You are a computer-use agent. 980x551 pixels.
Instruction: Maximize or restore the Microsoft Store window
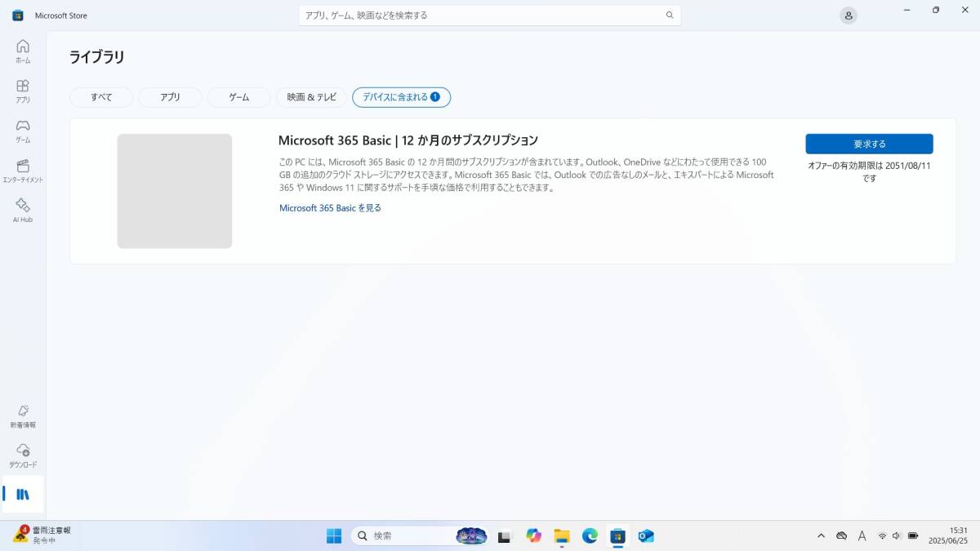(936, 10)
